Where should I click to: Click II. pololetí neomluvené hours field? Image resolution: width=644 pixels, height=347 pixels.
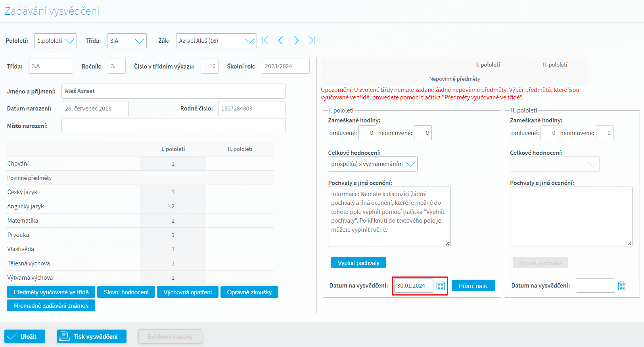click(x=605, y=133)
